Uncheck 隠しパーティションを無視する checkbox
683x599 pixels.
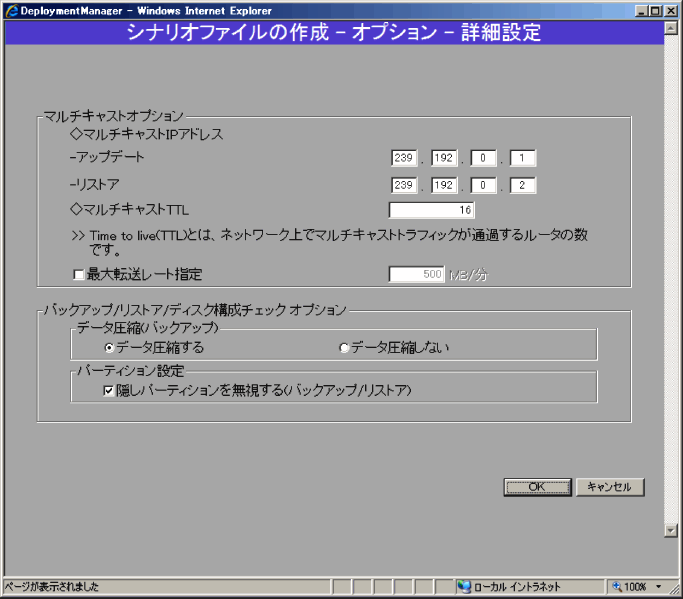[108, 390]
